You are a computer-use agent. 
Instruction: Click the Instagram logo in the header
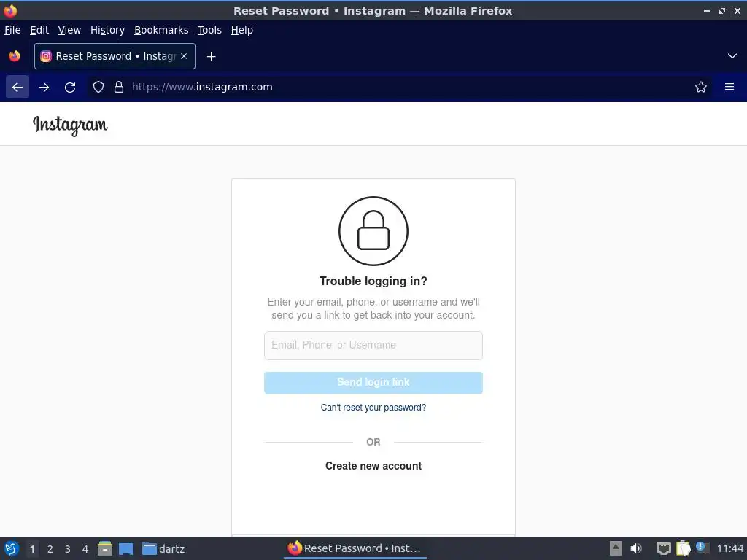[x=70, y=125]
